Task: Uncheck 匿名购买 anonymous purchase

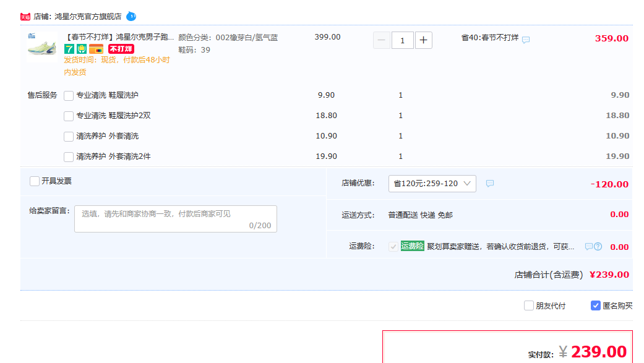Action: coord(596,305)
